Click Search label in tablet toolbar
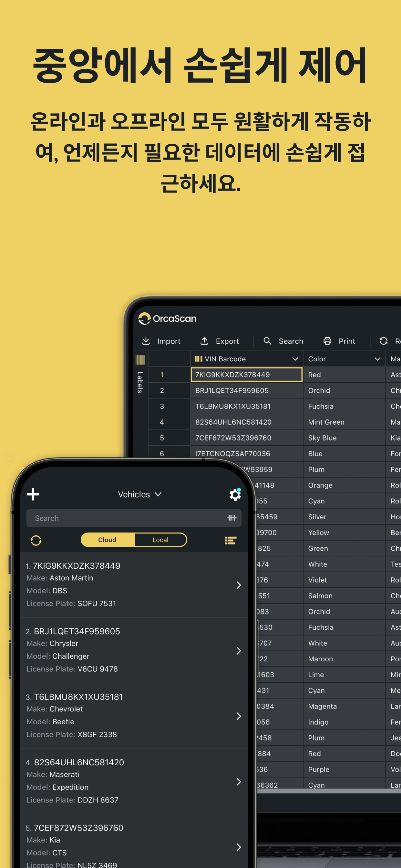This screenshot has width=401, height=868. point(291,341)
